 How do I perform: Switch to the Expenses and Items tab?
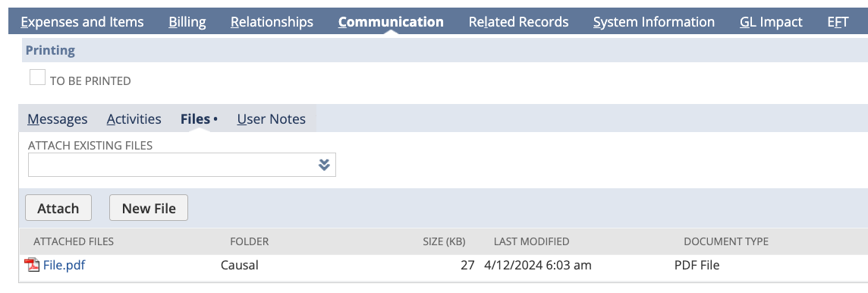click(x=82, y=22)
